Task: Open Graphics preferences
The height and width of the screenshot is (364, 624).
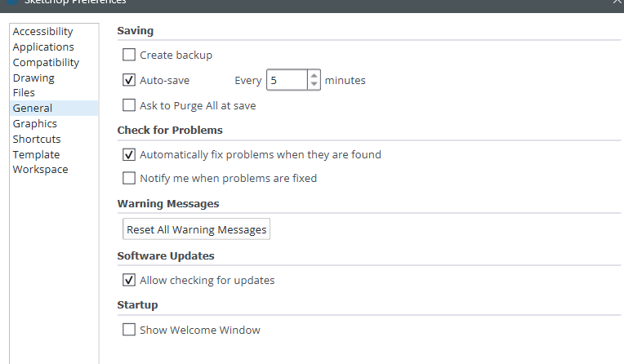Action: tap(34, 124)
